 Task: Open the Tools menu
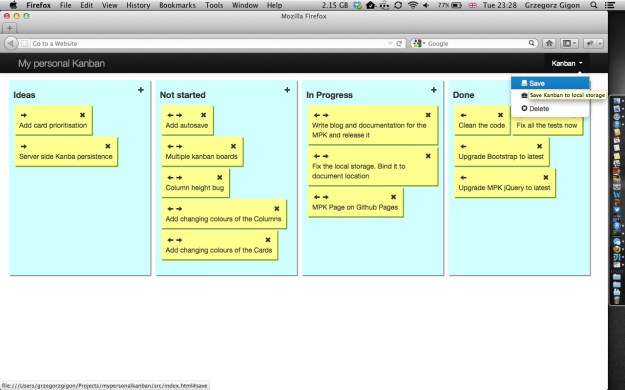point(214,5)
